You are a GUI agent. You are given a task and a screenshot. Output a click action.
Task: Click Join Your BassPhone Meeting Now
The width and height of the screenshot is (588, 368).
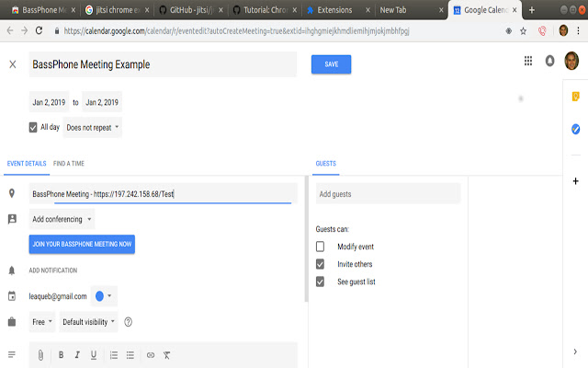pyautogui.click(x=82, y=244)
